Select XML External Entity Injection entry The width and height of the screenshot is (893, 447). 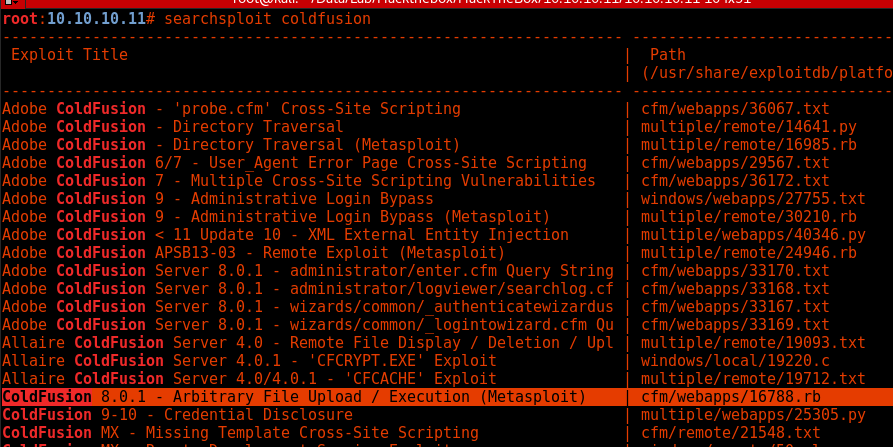coord(285,235)
